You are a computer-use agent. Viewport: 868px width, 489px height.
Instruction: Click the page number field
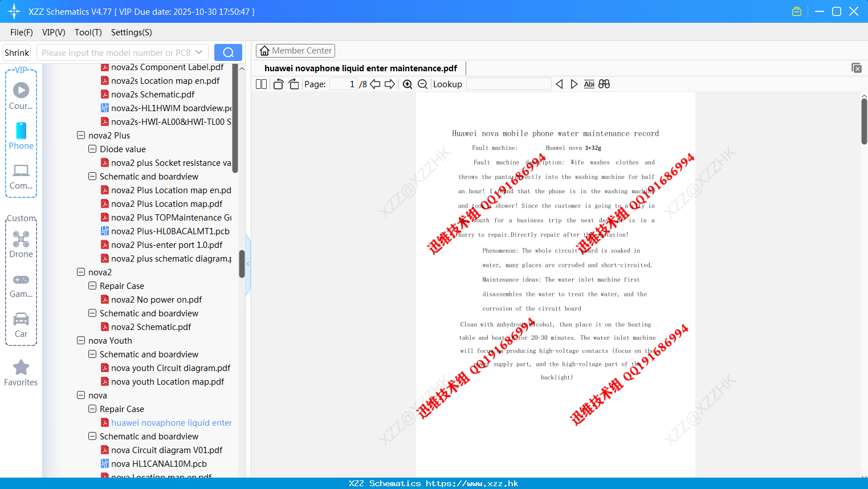pyautogui.click(x=343, y=84)
